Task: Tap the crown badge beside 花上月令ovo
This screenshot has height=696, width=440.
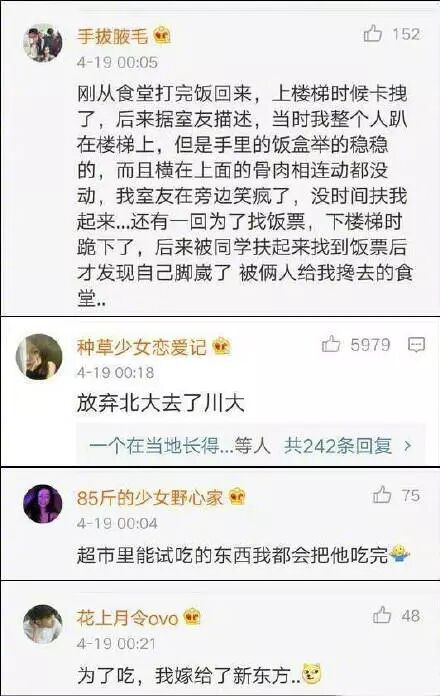Action: [192, 617]
